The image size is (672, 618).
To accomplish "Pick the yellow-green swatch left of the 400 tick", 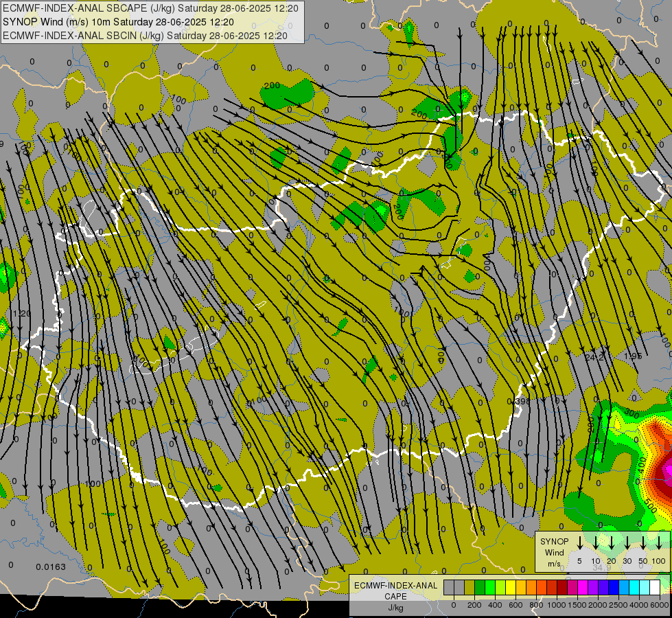I will pyautogui.click(x=500, y=587).
